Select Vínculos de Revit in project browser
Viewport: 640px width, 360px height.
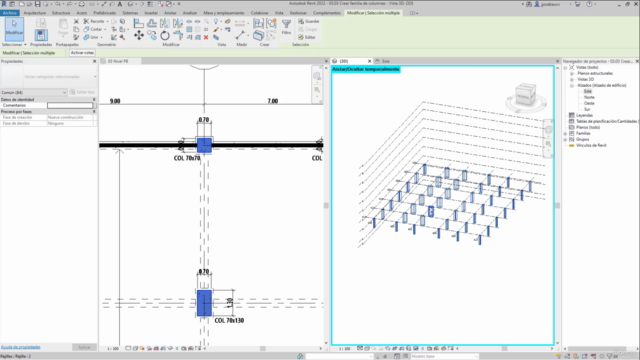click(591, 145)
